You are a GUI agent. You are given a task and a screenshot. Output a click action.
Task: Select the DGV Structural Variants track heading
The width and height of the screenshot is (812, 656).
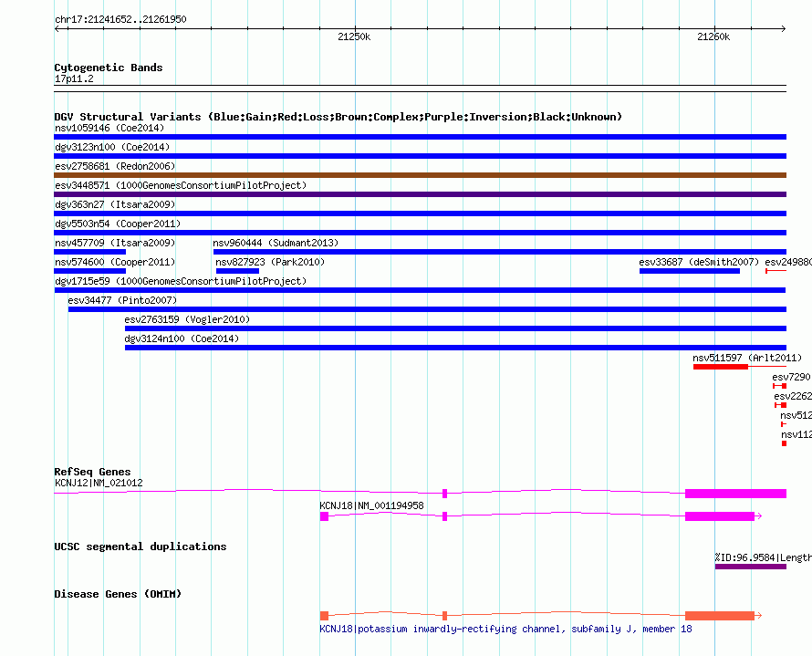(338, 117)
